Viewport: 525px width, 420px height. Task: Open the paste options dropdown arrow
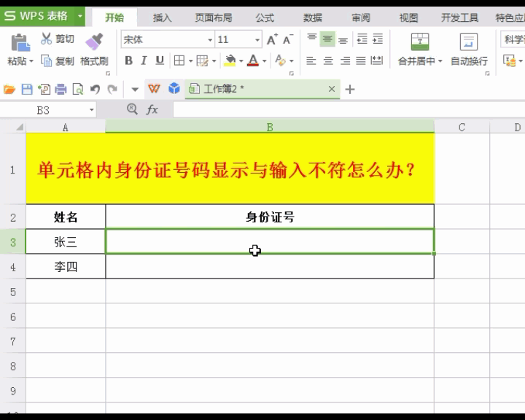[31, 61]
